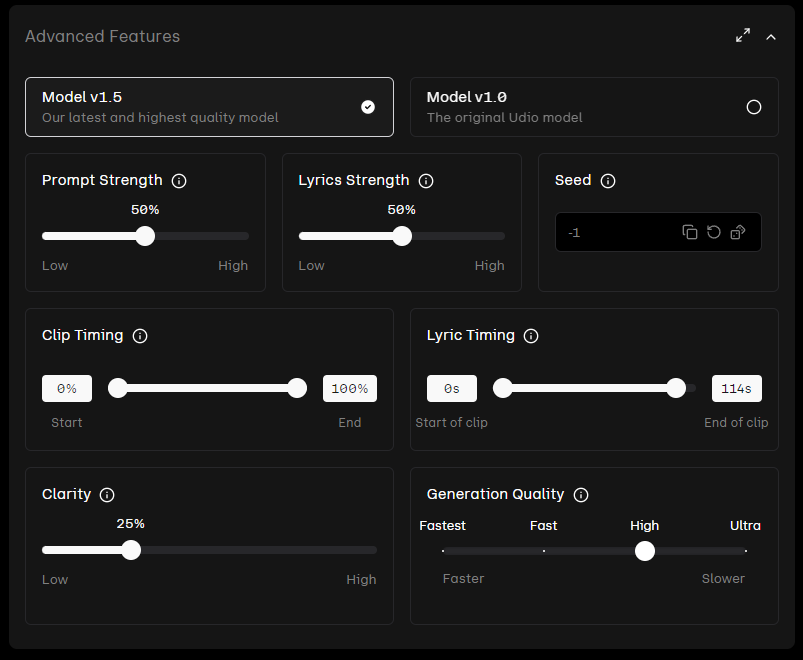Viewport: 803px width, 660px height.
Task: Click the Lyric Timing end slider handle
Action: click(676, 388)
